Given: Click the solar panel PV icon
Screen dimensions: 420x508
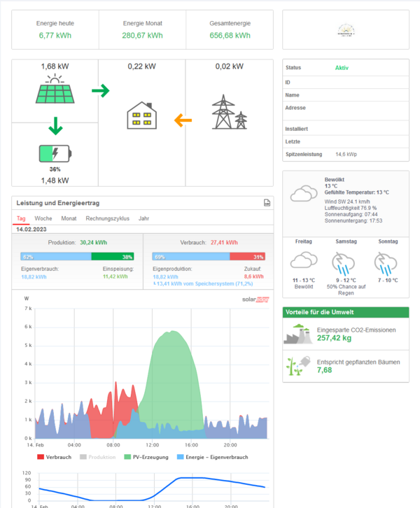Looking at the screenshot, I should click(x=55, y=88).
